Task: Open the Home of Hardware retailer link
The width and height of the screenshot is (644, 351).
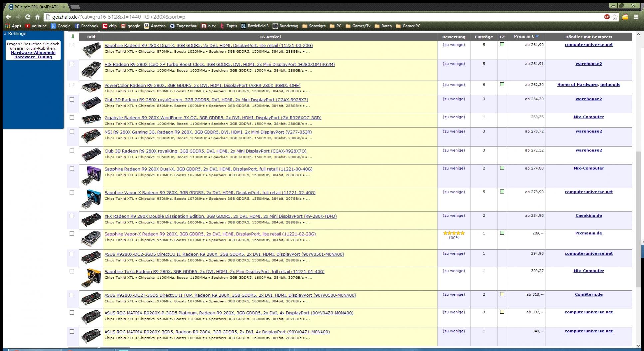Action: pos(577,85)
